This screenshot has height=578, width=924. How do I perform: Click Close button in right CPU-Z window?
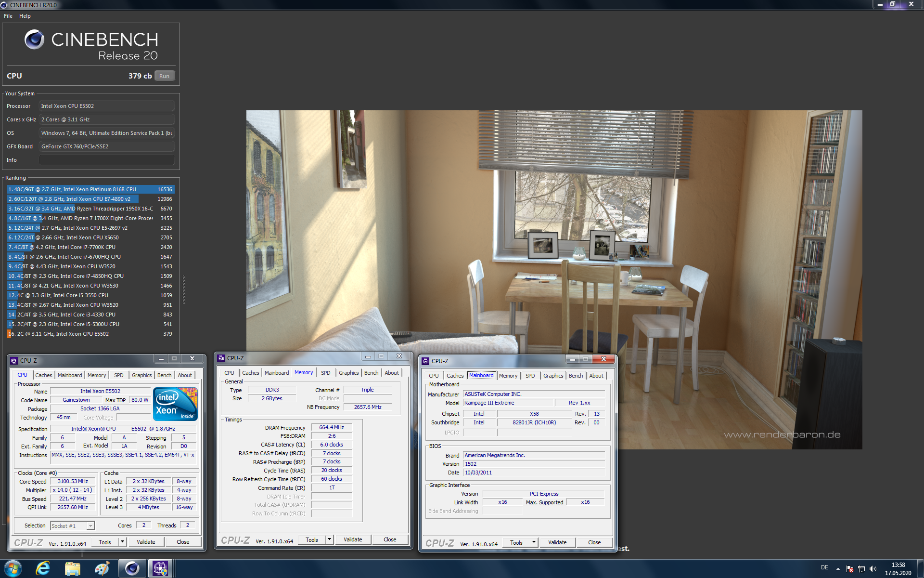(594, 542)
